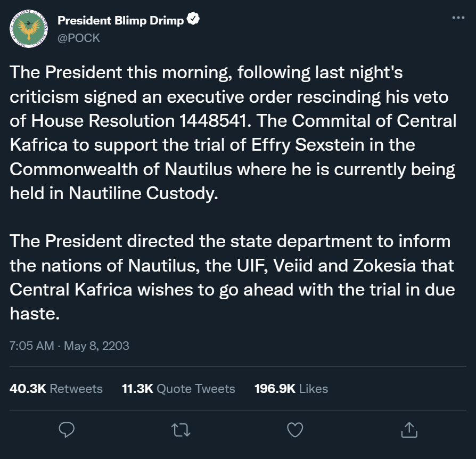Open the 11.3K Quote Tweets list
The image size is (476, 459).
pyautogui.click(x=178, y=389)
